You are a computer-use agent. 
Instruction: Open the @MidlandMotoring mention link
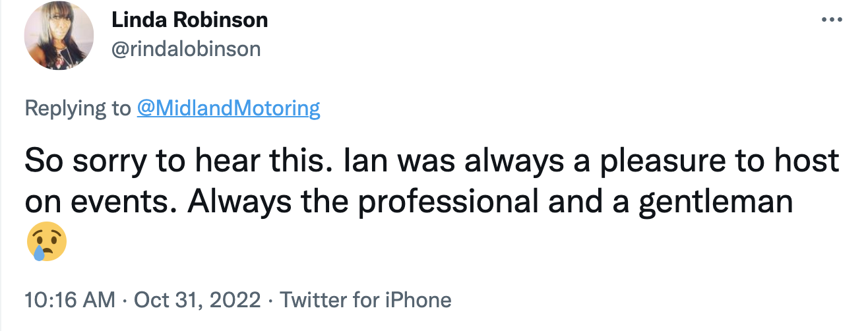click(228, 108)
